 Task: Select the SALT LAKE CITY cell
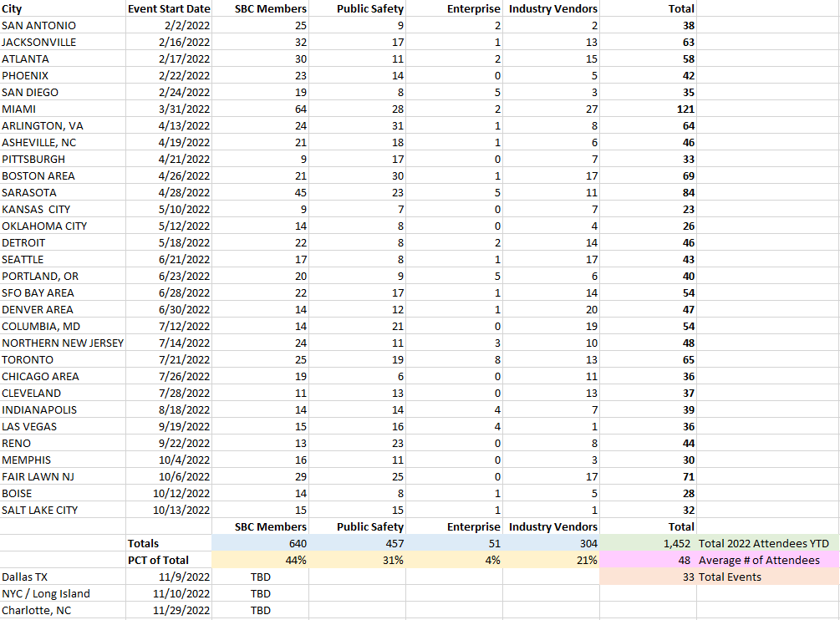point(63,510)
